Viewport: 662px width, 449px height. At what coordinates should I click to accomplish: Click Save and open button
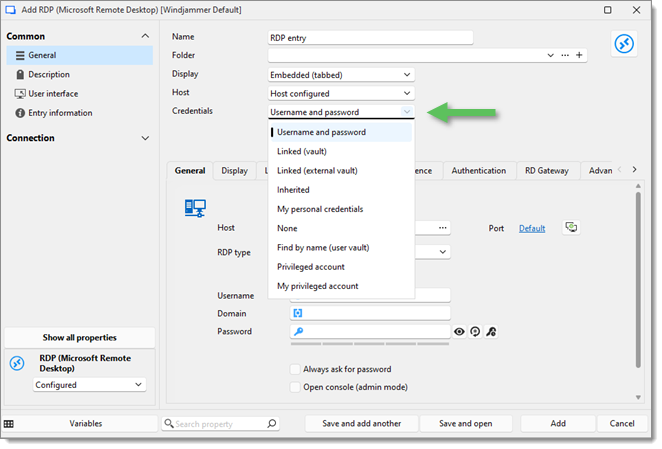[x=466, y=424]
